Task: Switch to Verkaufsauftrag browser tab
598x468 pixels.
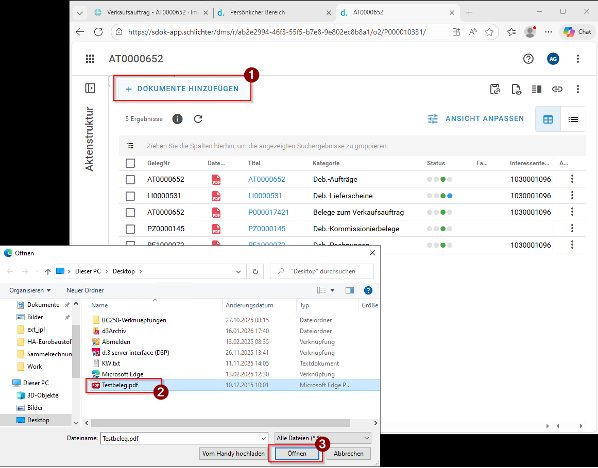Action: pos(152,12)
